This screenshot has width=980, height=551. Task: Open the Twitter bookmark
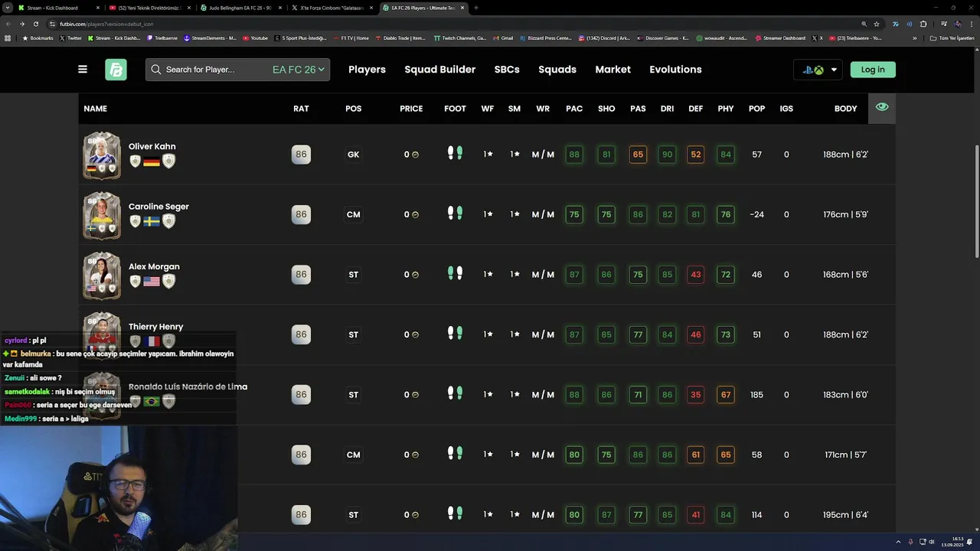tap(70, 37)
